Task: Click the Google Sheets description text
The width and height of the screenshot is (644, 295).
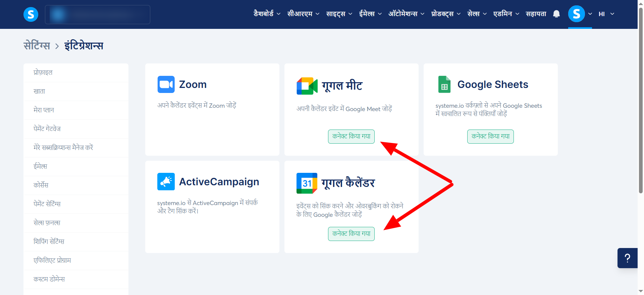Action: [489, 110]
